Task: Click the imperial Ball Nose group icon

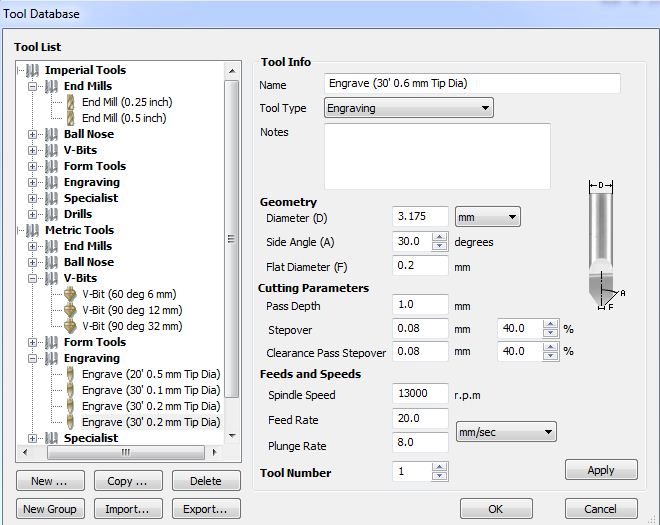Action: [51, 134]
